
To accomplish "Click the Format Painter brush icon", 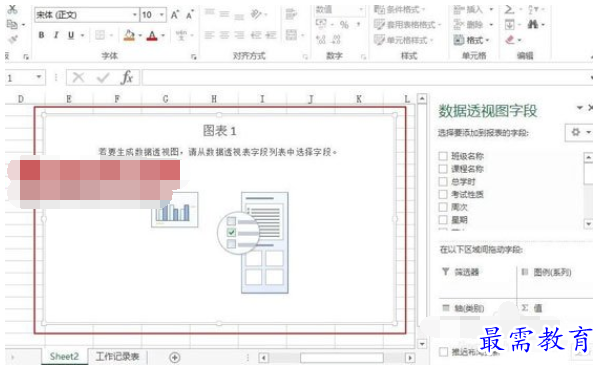I will [x=12, y=39].
